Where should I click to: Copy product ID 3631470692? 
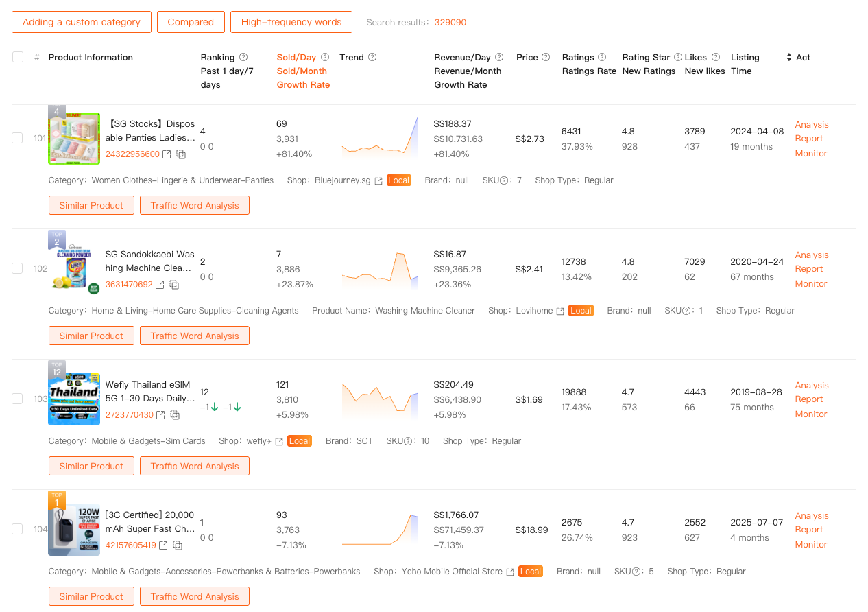[x=174, y=285]
